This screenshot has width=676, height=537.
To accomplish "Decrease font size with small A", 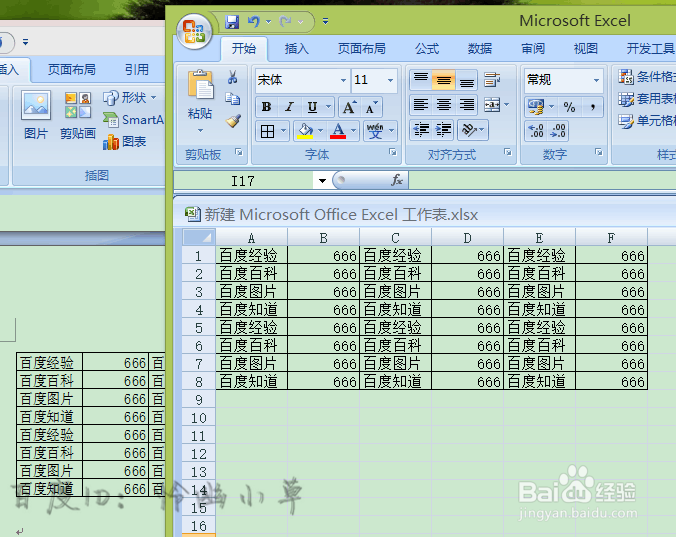I will (x=371, y=107).
